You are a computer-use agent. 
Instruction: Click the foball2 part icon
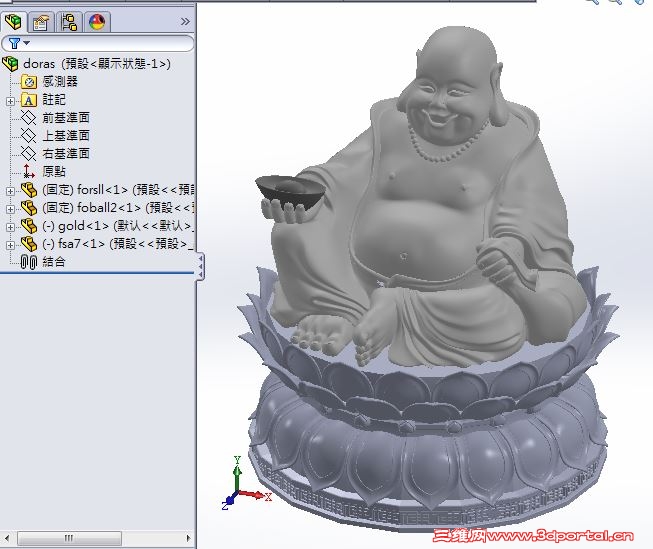pyautogui.click(x=29, y=208)
